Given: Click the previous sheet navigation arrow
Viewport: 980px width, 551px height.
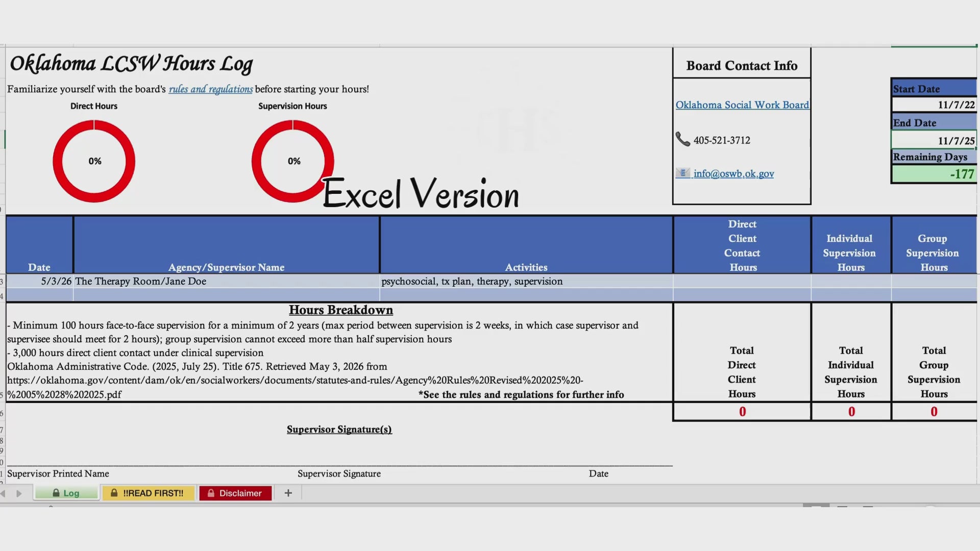Looking at the screenshot, I should pyautogui.click(x=4, y=493).
